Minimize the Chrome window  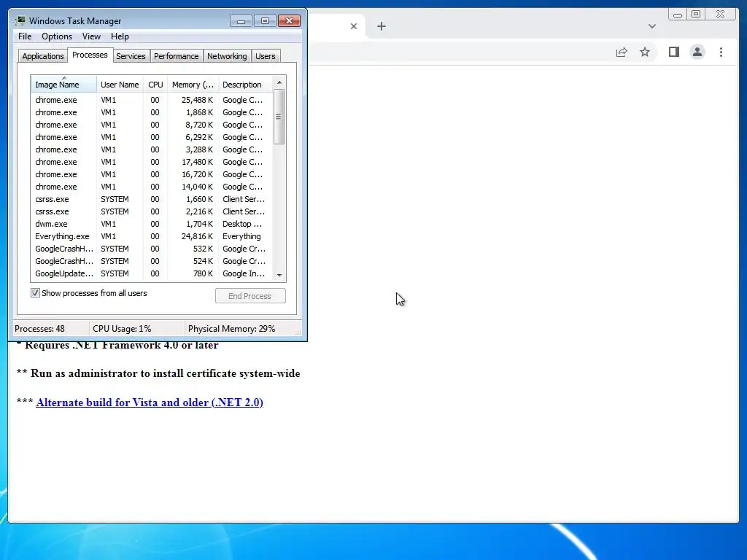678,15
